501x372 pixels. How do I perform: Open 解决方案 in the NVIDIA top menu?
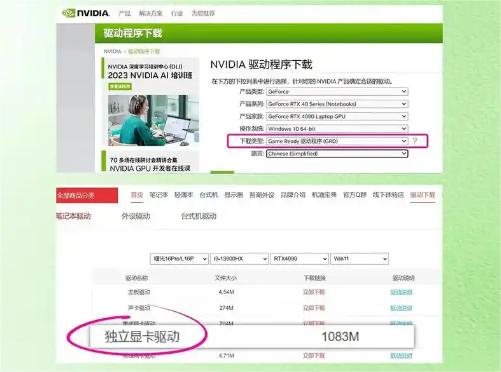tap(150, 13)
